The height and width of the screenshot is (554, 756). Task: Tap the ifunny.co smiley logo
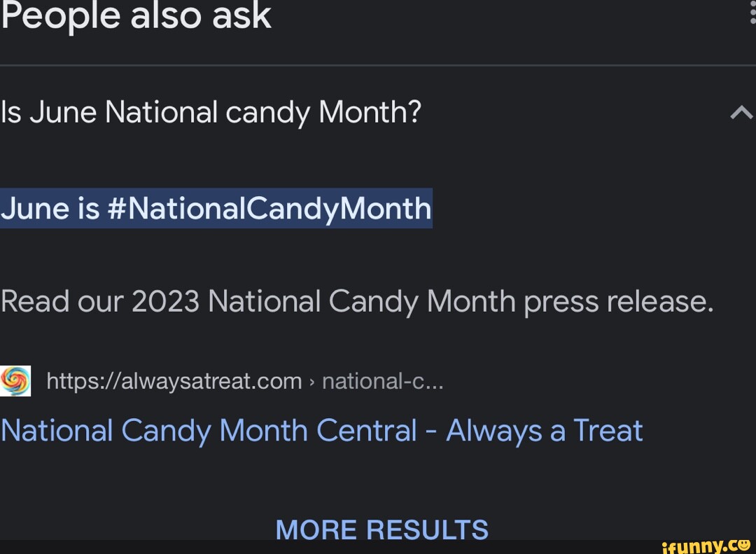coord(745,546)
